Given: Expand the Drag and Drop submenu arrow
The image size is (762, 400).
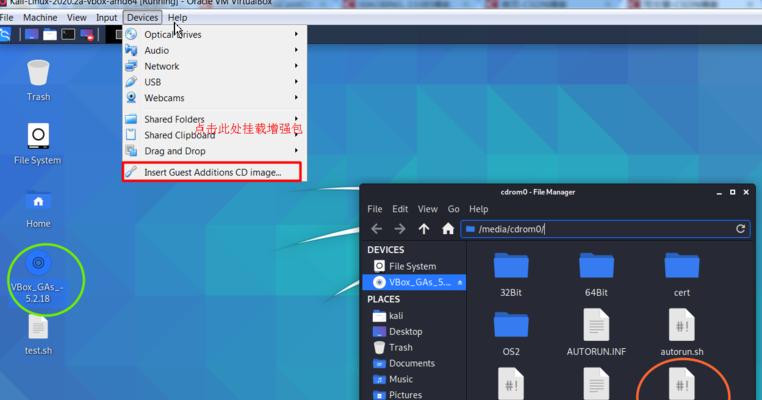Looking at the screenshot, I should 296,151.
